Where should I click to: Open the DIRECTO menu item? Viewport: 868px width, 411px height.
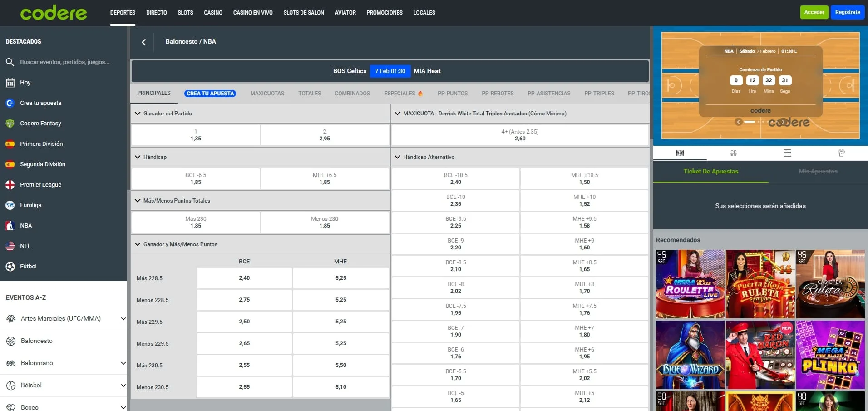[157, 13]
